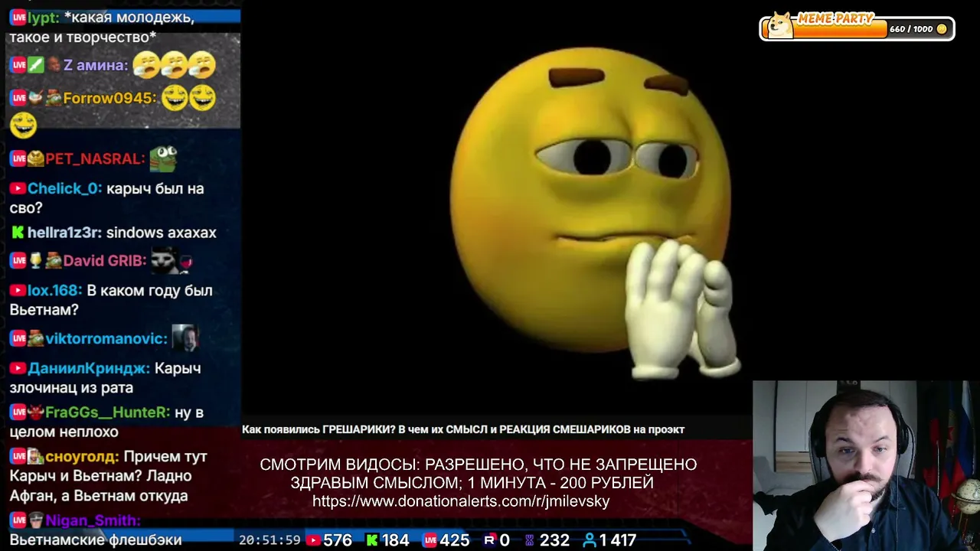
Task: Select username Forrow0945 in chat
Action: (110, 98)
